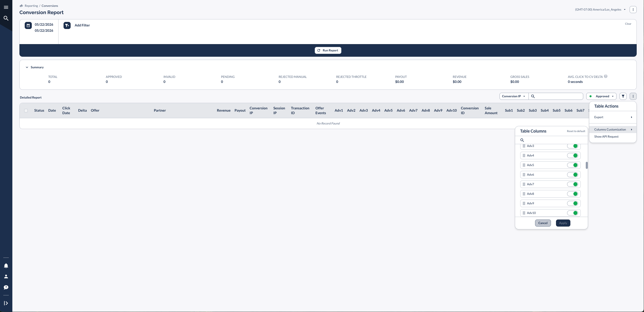
Task: Check the select-all checkbox in table header
Action: pyautogui.click(x=26, y=110)
